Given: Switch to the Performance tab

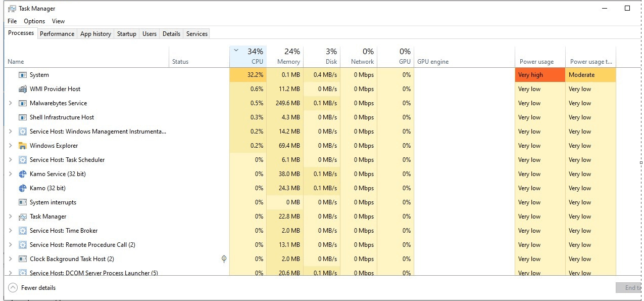Looking at the screenshot, I should [57, 34].
